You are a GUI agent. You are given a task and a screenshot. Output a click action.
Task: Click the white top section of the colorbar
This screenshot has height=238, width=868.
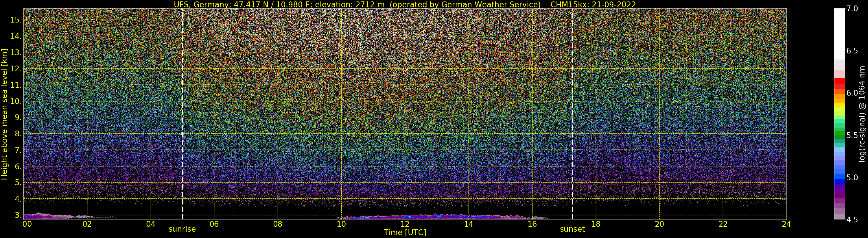839,34
